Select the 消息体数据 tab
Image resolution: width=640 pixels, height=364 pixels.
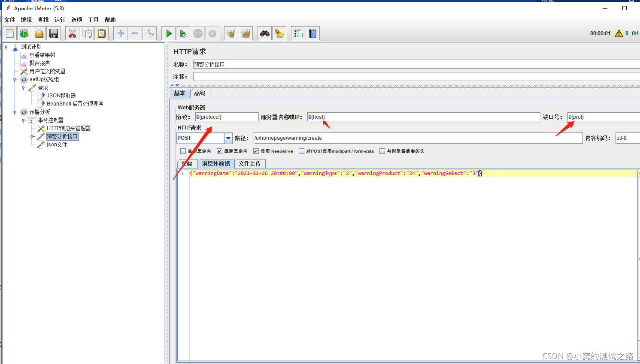[216, 163]
